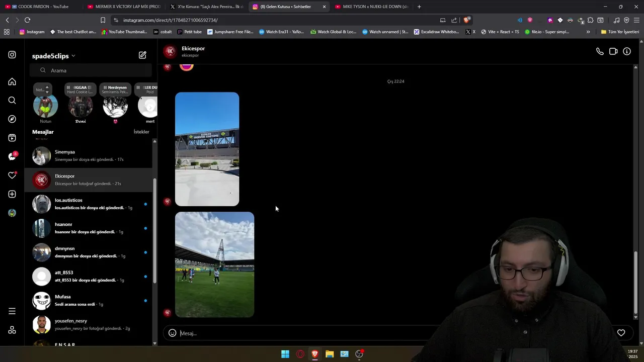
Task: Open Petit tube bookmark
Action: [x=189, y=32]
